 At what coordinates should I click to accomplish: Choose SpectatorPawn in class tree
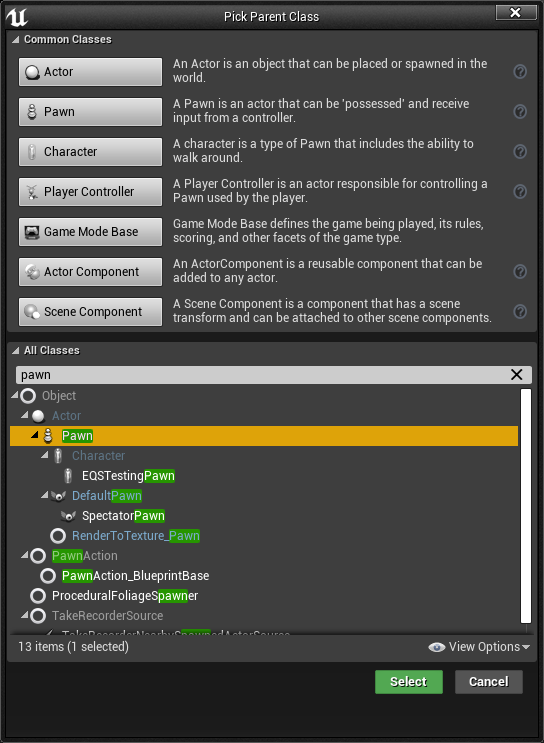(123, 516)
